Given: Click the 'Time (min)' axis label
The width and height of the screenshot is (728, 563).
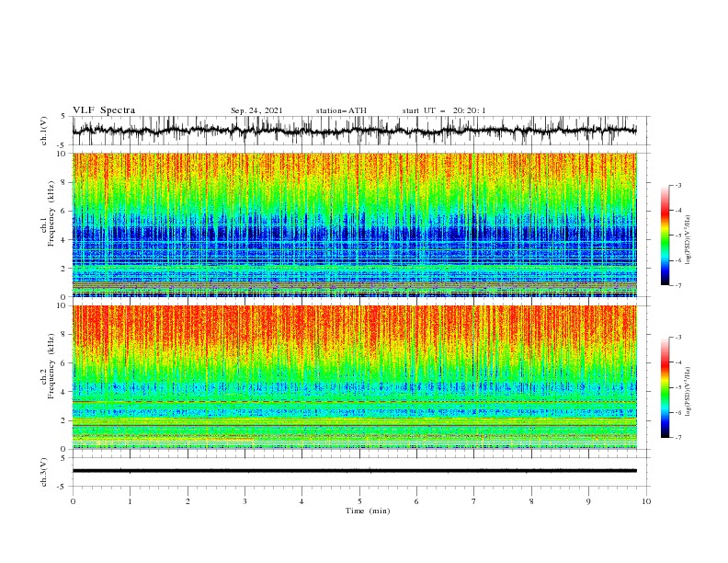Looking at the screenshot, I should click(368, 511).
